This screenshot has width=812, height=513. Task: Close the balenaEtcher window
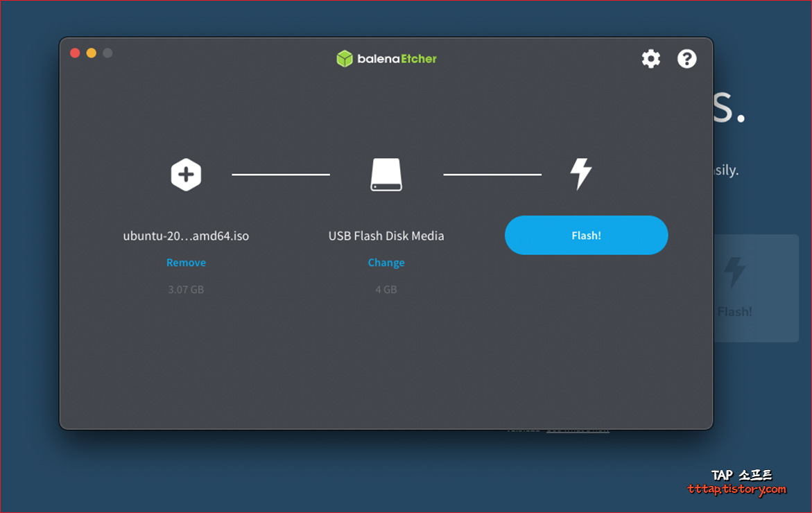click(75, 53)
